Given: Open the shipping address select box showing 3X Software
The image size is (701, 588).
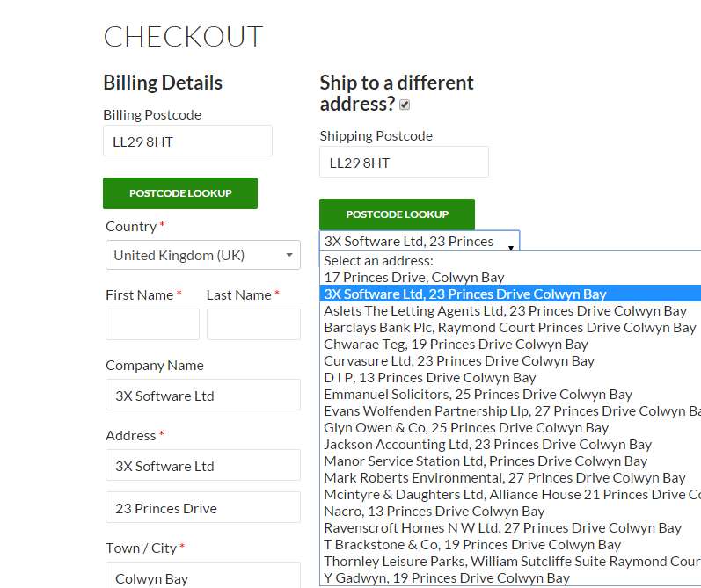Looking at the screenshot, I should [420, 242].
